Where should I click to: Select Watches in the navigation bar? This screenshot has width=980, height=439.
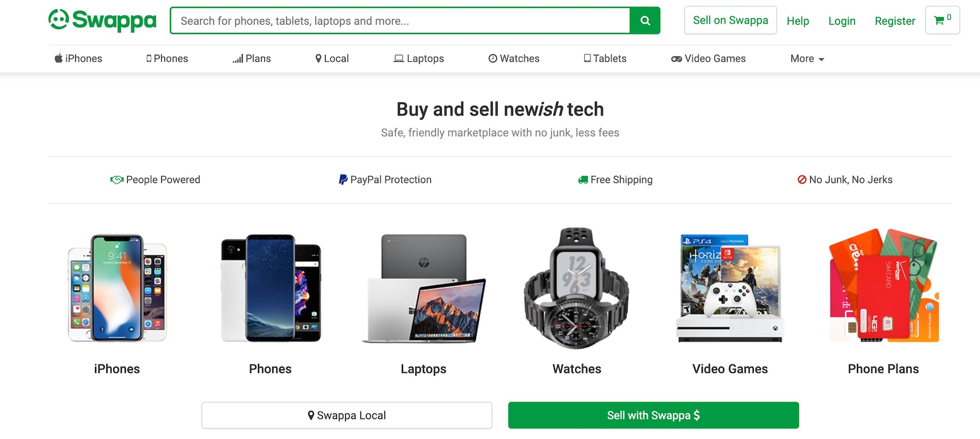[x=514, y=58]
